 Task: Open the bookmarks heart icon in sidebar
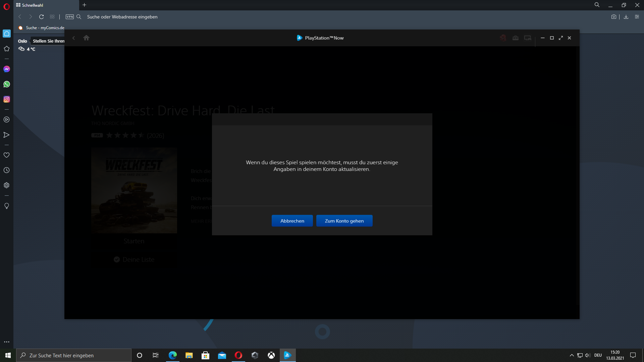7,155
